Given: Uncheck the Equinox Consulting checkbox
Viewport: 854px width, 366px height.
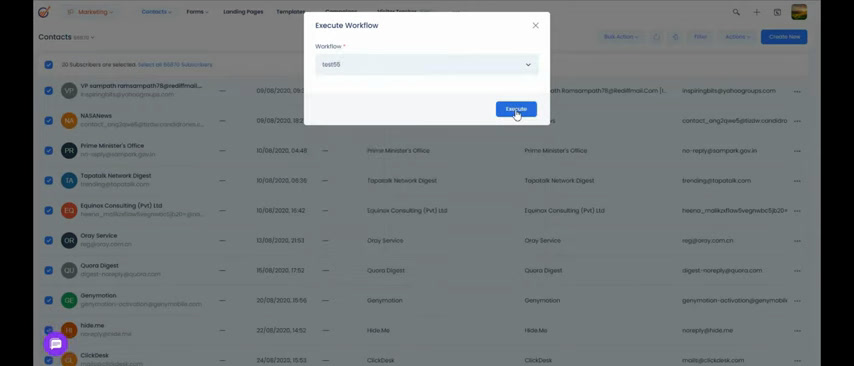Looking at the screenshot, I should coord(48,210).
